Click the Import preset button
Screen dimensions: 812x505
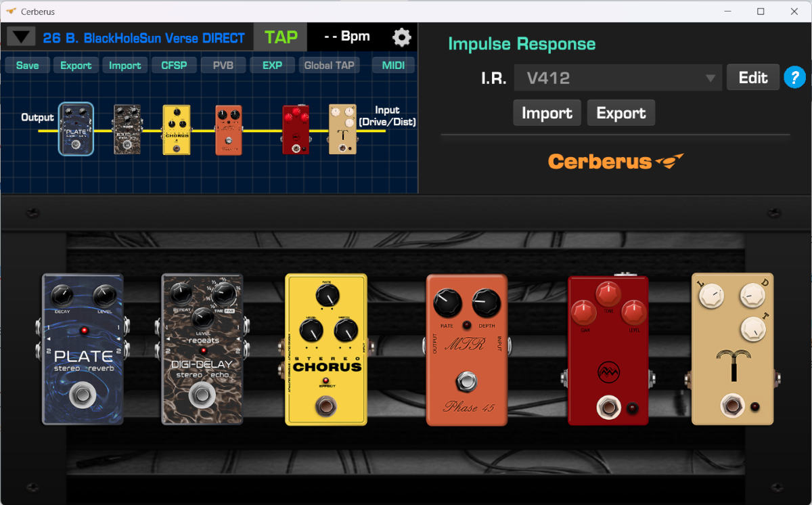[x=125, y=66]
